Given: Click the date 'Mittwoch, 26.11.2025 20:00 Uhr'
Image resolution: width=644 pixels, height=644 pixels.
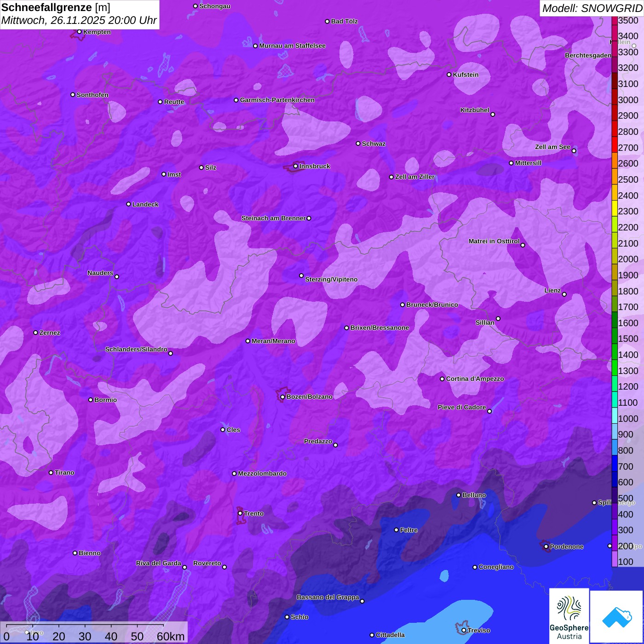Looking at the screenshot, I should coord(79,20).
